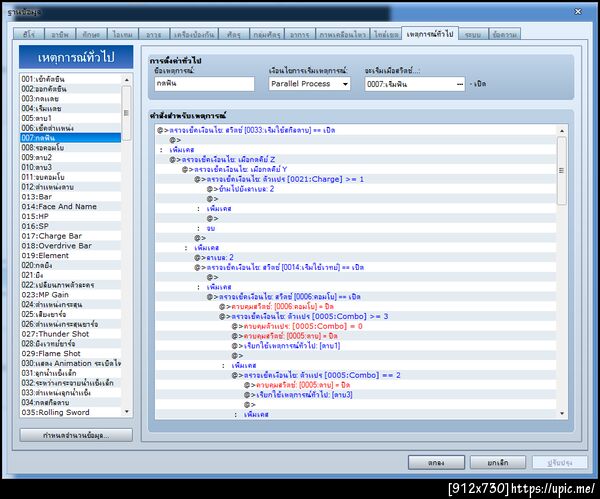This screenshot has width=600, height=499.
Task: Switch to the อาชีพ tab
Action: coord(60,34)
